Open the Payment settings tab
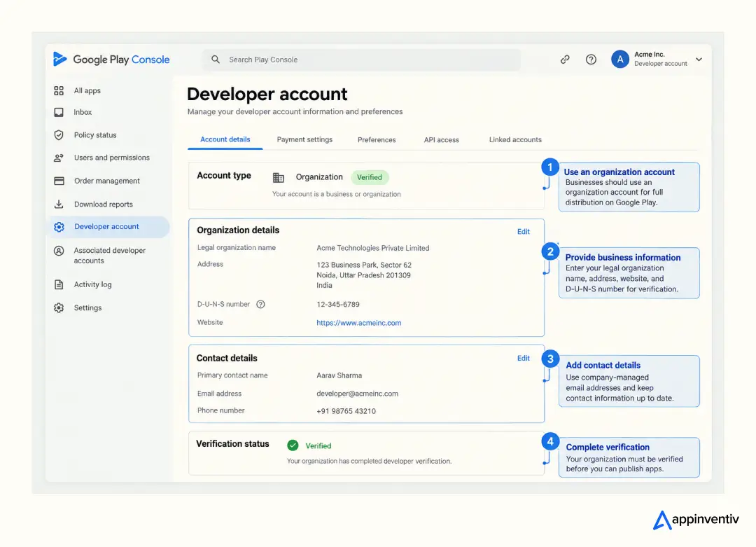Image resolution: width=756 pixels, height=547 pixels. coord(304,139)
